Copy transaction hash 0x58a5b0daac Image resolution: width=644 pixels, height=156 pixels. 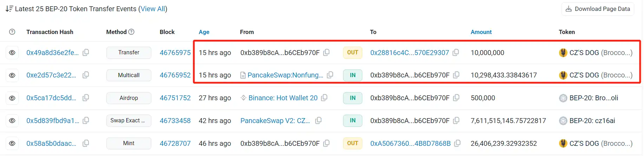click(x=86, y=143)
